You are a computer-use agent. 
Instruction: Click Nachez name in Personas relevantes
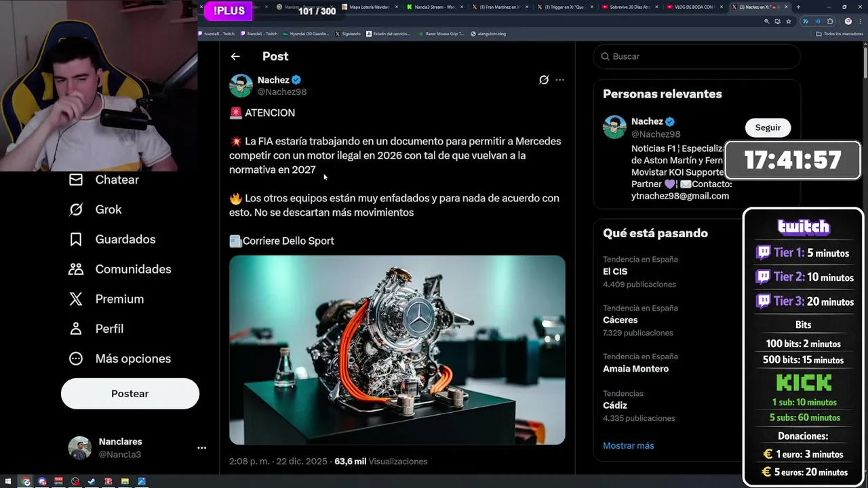pyautogui.click(x=647, y=121)
